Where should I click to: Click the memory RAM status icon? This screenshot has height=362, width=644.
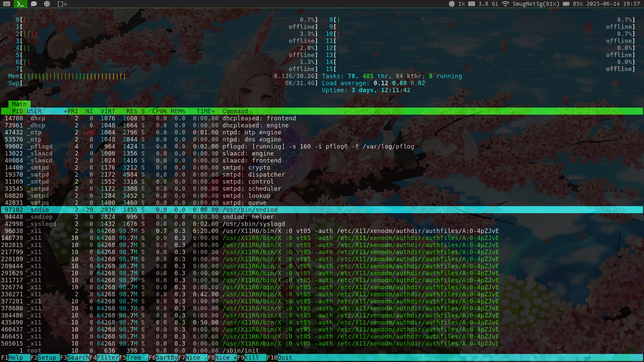click(x=472, y=4)
